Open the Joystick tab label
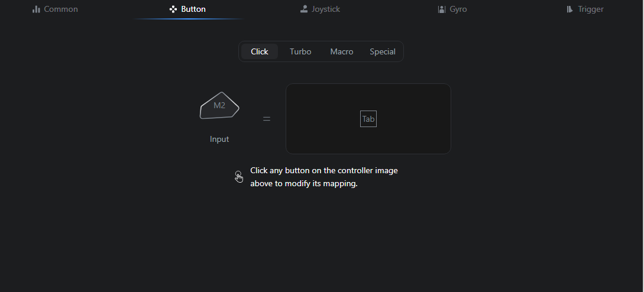 [326, 9]
